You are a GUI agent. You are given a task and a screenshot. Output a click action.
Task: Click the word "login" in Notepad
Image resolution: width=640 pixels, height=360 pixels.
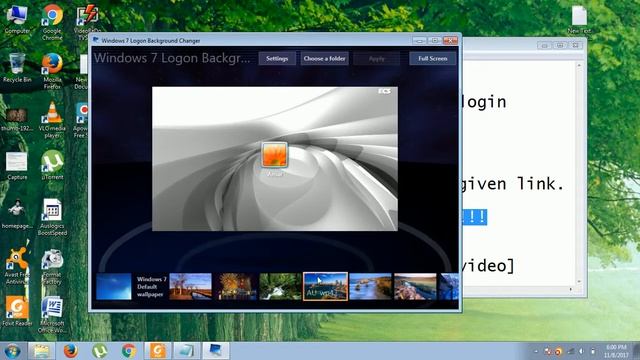click(x=485, y=102)
